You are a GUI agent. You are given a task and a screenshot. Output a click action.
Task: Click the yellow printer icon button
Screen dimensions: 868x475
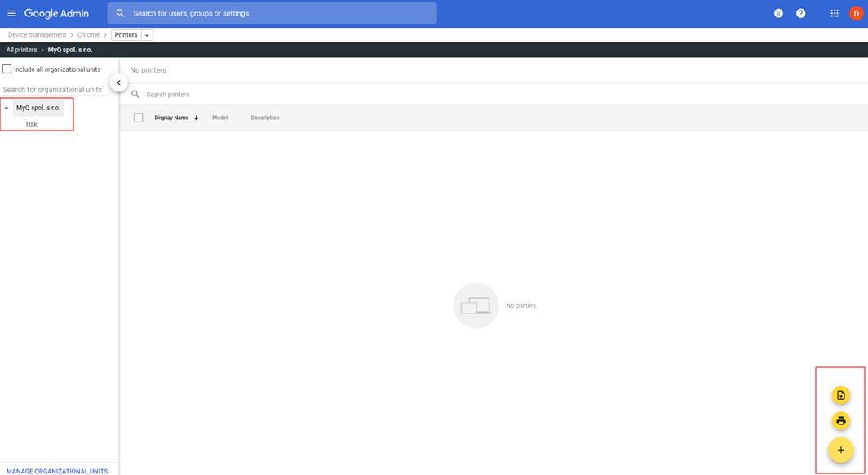(841, 420)
